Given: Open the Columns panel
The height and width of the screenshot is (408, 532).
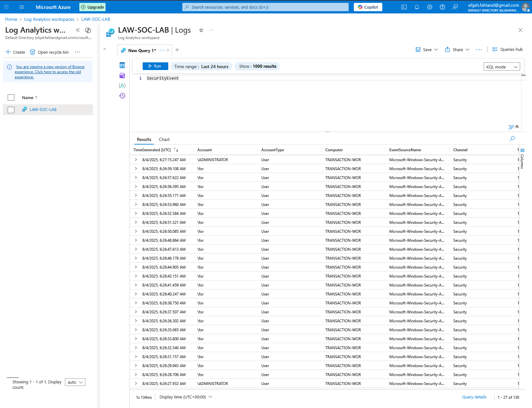Looking at the screenshot, I should coord(522,159).
